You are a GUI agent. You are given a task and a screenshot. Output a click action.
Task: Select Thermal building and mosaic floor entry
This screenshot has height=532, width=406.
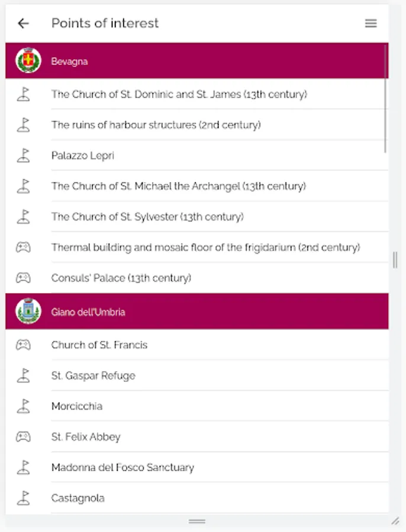[205, 247]
